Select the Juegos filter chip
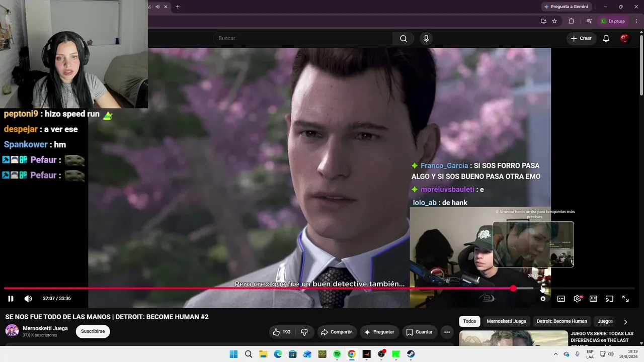 [606, 321]
